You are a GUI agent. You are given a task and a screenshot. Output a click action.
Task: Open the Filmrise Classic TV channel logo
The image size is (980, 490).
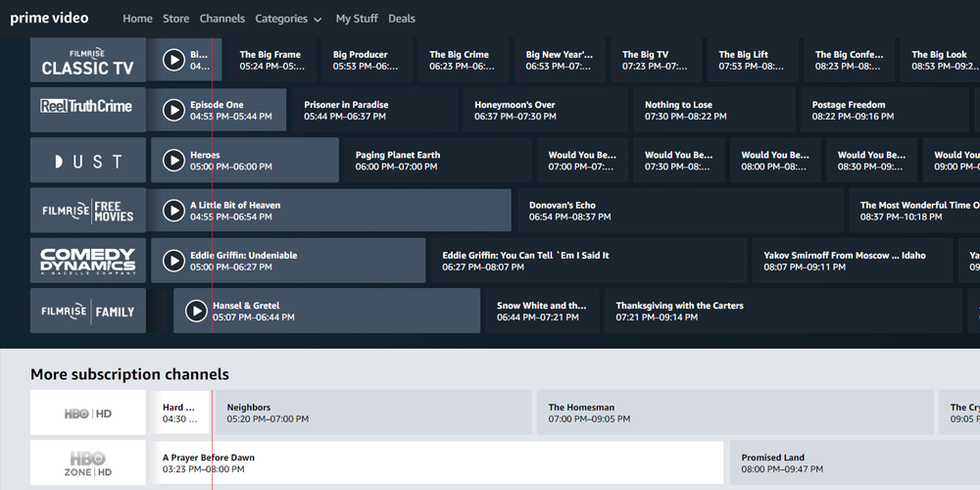[88, 60]
